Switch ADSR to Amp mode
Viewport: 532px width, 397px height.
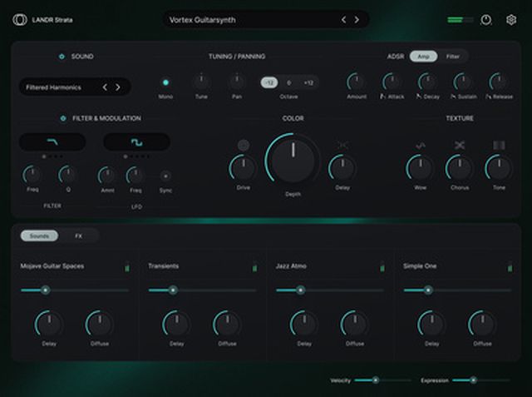(x=423, y=57)
